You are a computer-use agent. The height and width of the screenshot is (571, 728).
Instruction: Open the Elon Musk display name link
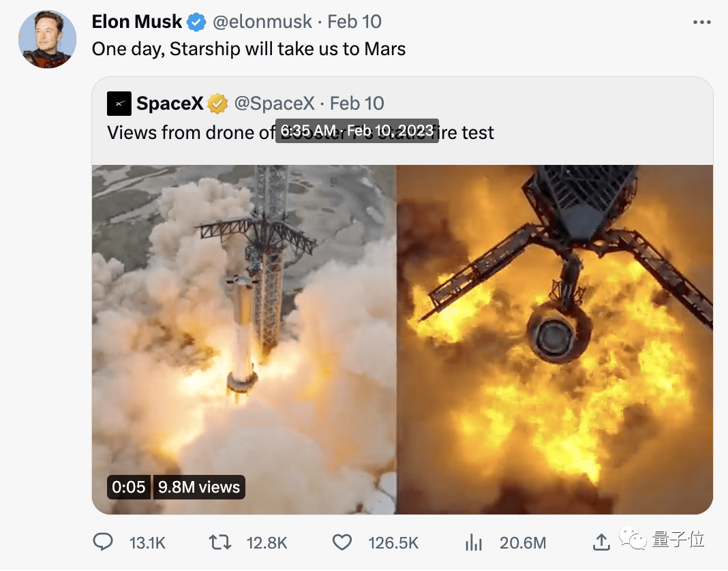pos(137,22)
